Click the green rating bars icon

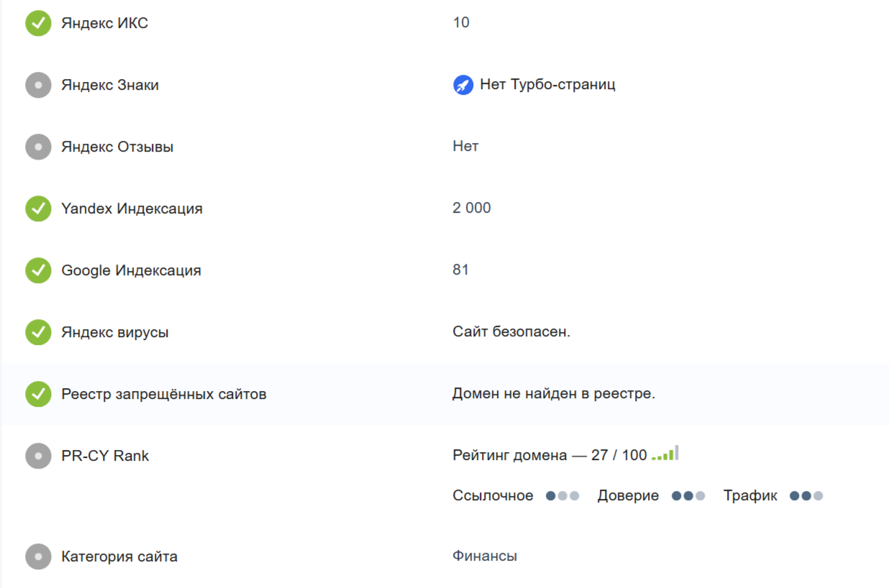coord(665,454)
